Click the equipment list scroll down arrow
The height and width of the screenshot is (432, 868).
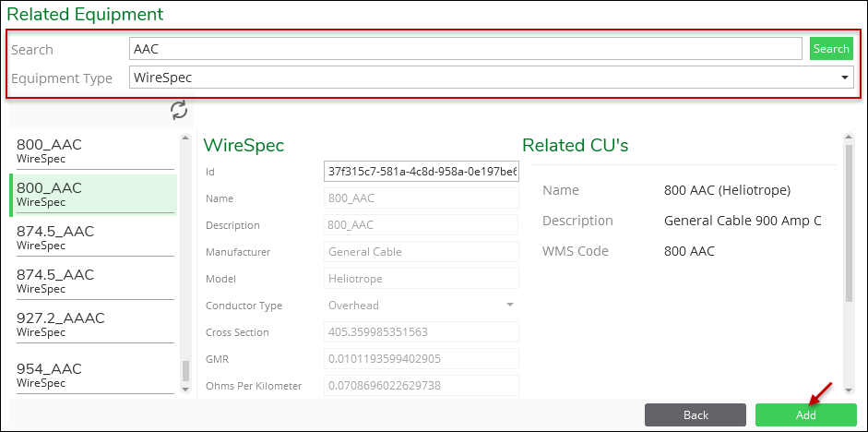(x=185, y=389)
